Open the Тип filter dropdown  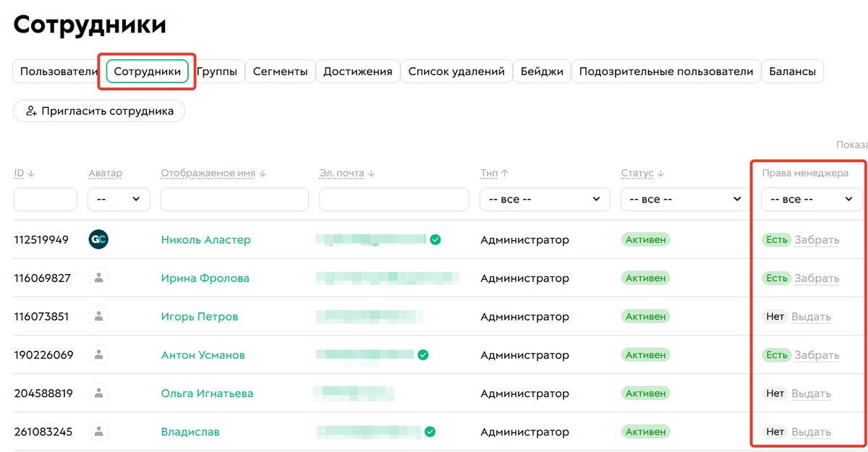pyautogui.click(x=543, y=199)
